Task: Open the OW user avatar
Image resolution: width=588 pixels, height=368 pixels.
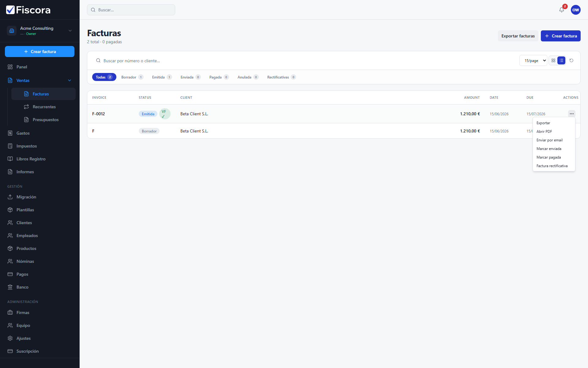Action: pyautogui.click(x=576, y=10)
